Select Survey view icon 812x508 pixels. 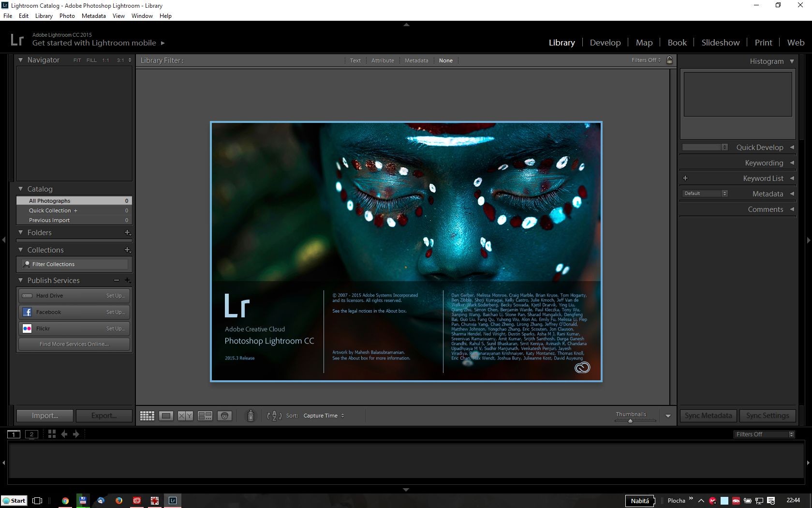[205, 416]
